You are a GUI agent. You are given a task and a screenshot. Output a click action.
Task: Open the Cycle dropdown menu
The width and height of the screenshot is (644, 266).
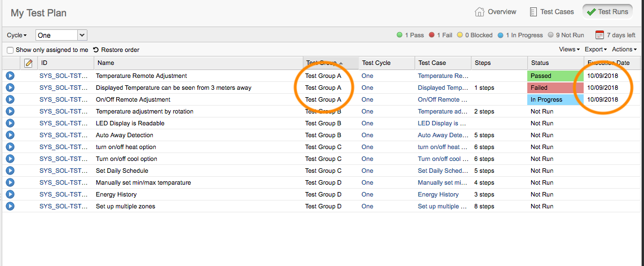(17, 36)
